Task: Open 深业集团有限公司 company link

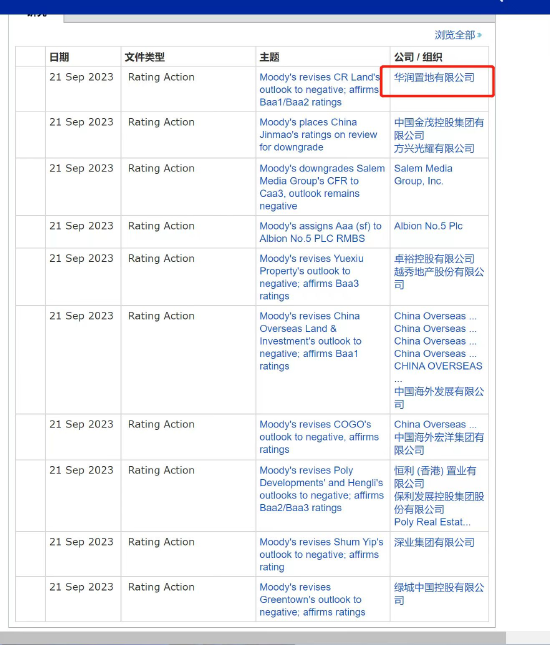Action: 434,543
